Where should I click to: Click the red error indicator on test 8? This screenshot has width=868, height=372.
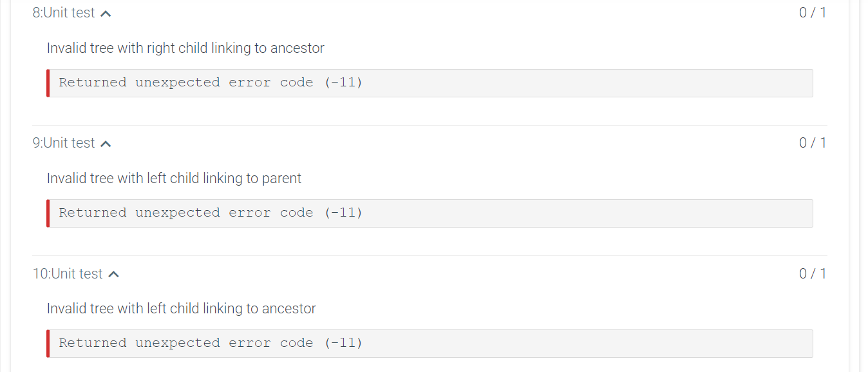[x=48, y=83]
